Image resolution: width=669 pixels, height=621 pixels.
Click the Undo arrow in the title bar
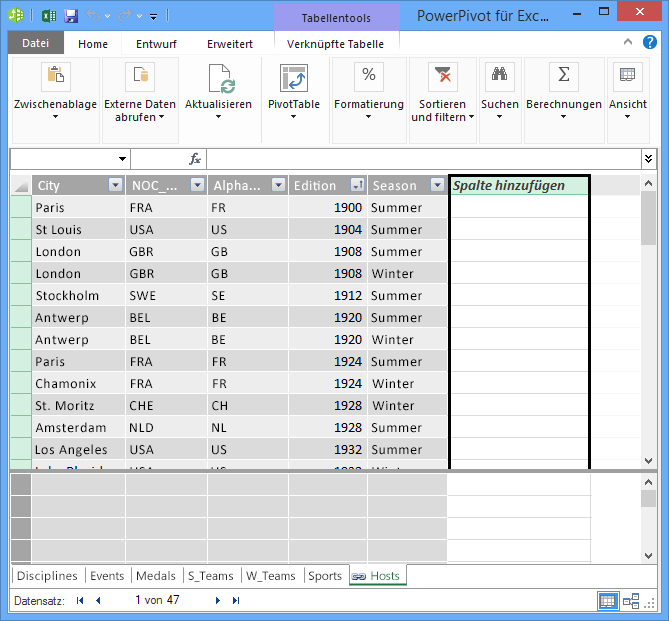93,16
